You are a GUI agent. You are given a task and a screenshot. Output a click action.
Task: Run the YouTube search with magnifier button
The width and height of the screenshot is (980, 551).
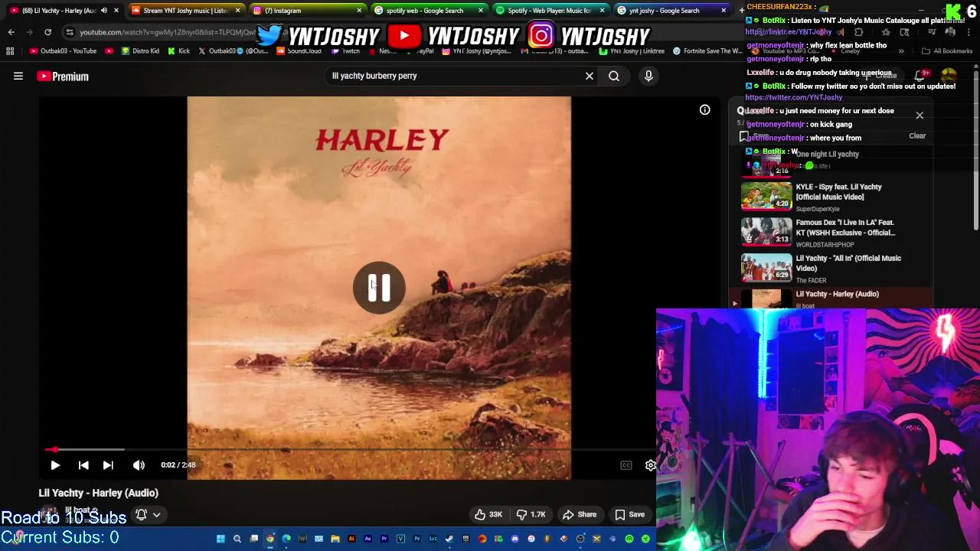click(614, 76)
